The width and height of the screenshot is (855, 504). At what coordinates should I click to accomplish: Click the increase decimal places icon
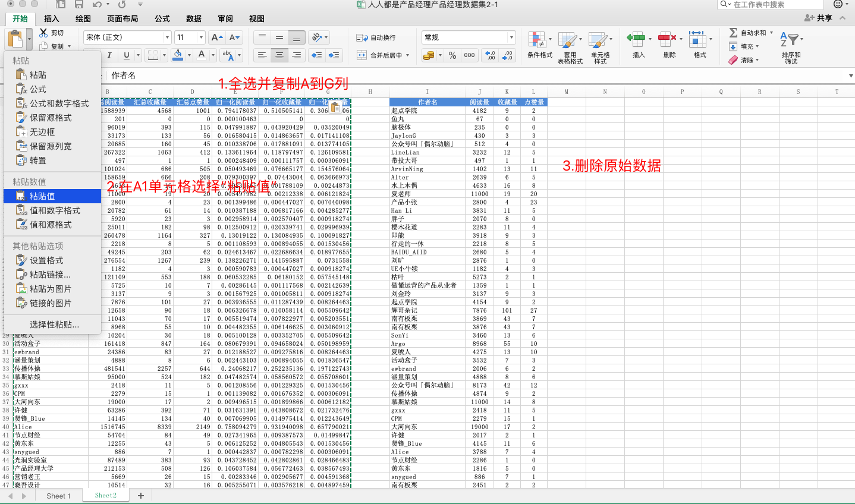[490, 55]
